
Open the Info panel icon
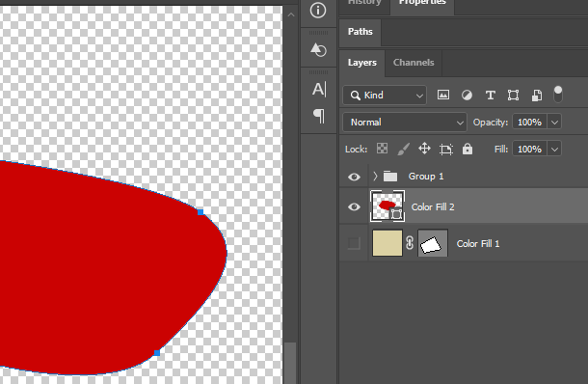tap(318, 11)
